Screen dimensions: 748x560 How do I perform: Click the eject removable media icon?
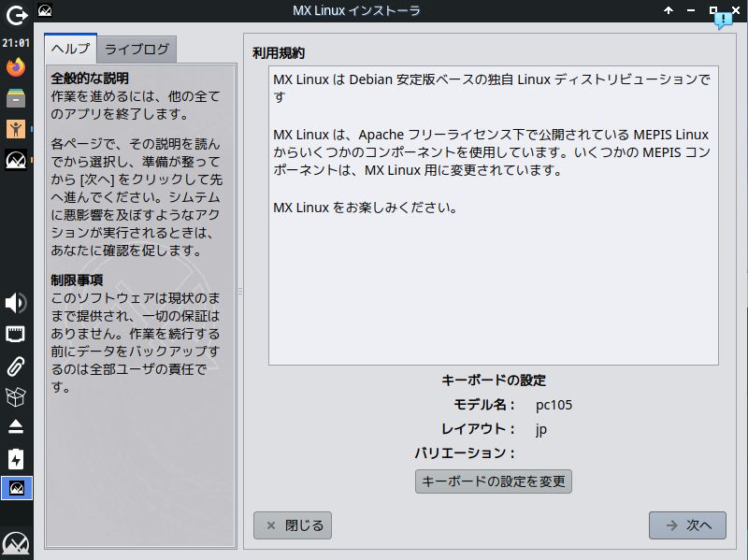(16, 426)
